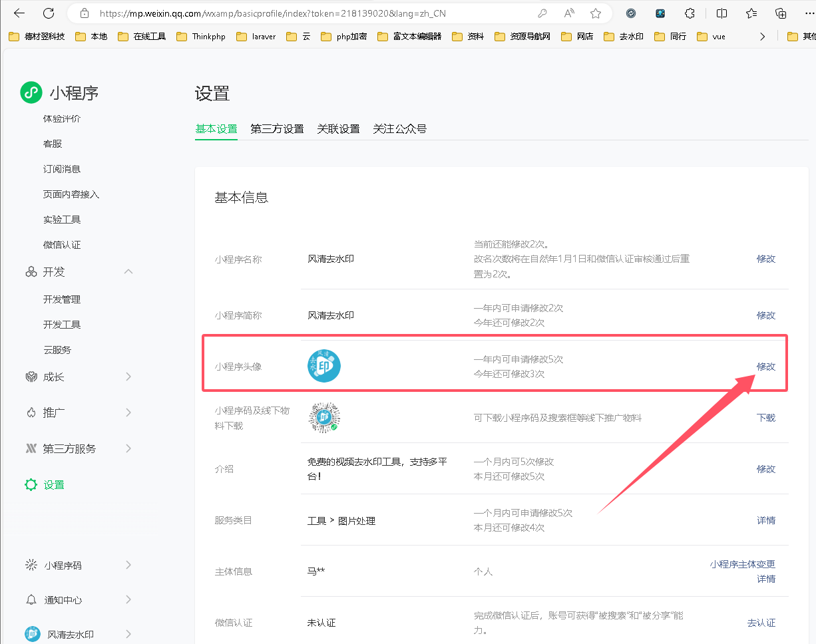Collapse the 开发 sidebar section
This screenshot has width=816, height=644.
pos(128,271)
